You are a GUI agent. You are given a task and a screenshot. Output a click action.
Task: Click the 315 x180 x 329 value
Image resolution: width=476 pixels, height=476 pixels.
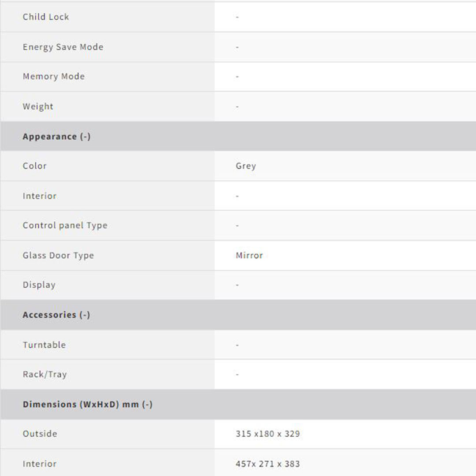point(268,434)
